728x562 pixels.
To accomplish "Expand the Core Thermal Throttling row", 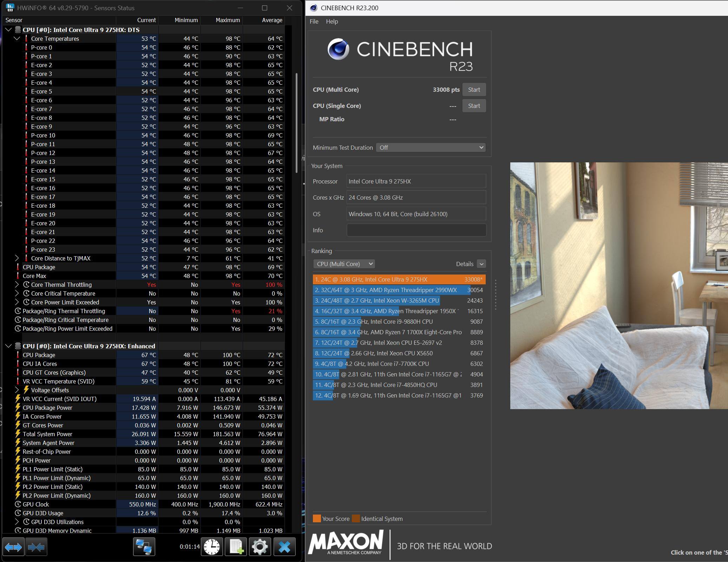I will 17,285.
